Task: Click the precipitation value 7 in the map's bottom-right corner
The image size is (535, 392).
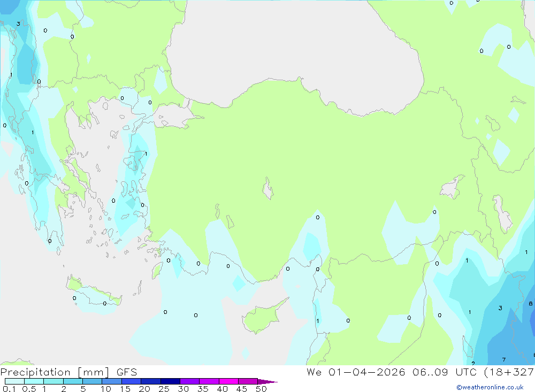Action: [x=504, y=359]
